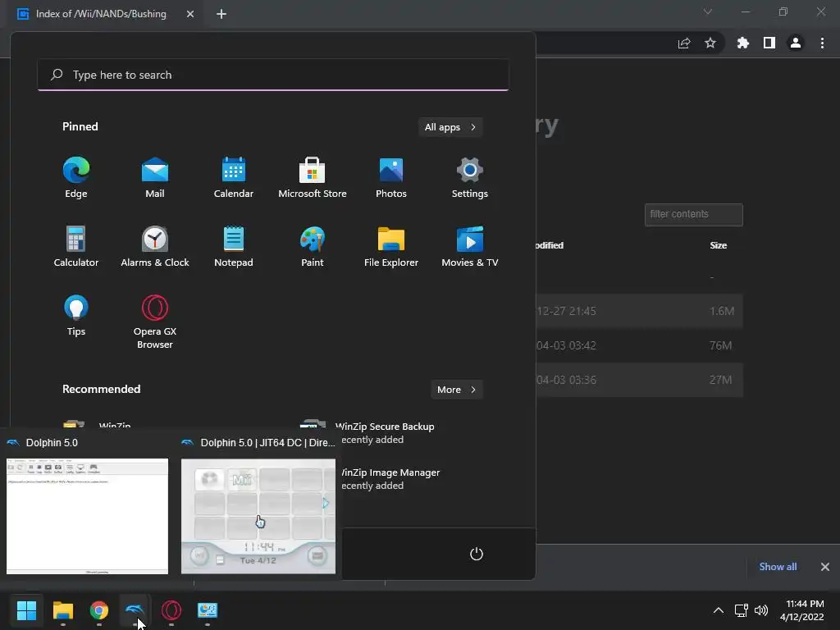This screenshot has width=840, height=630.
Task: Open Edge from pinned apps
Action: click(x=76, y=178)
